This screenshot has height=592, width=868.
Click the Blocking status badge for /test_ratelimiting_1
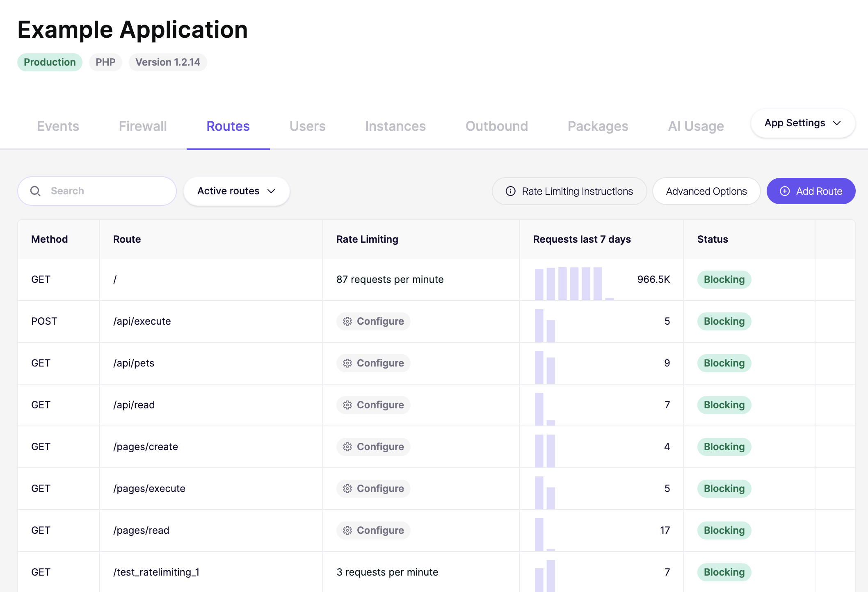pyautogui.click(x=724, y=572)
